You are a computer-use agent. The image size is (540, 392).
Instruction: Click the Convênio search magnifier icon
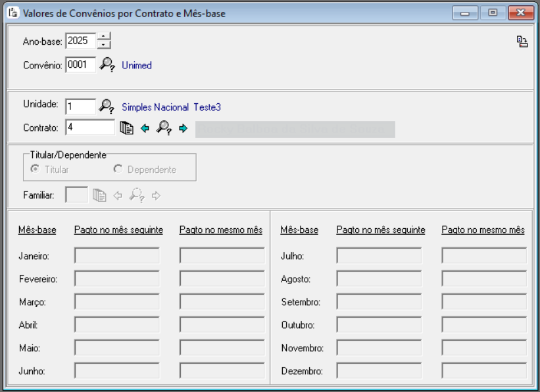pyautogui.click(x=107, y=65)
